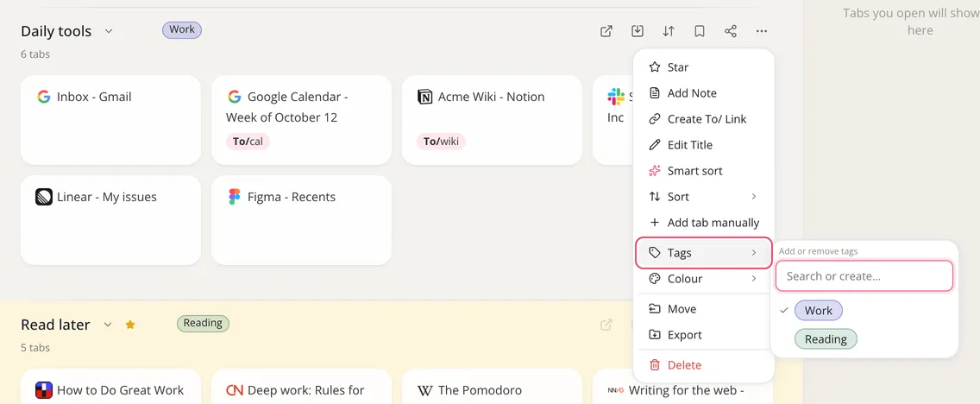Screen dimensions: 980x404
Task: Open the How to Do Great Work card
Action: tap(110, 387)
